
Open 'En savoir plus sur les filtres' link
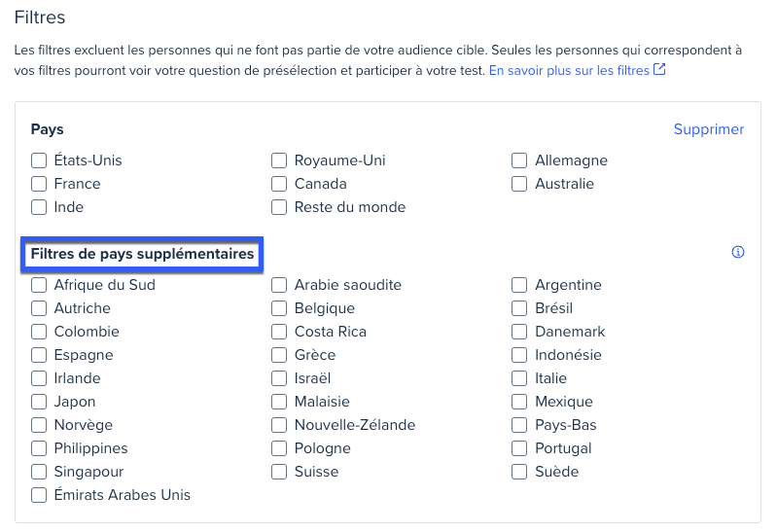pyautogui.click(x=569, y=71)
